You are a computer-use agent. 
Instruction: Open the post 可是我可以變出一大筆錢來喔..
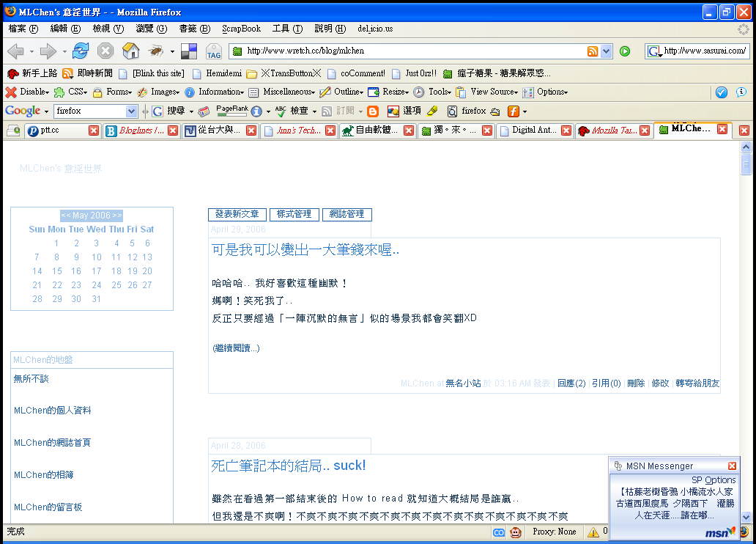(x=305, y=250)
